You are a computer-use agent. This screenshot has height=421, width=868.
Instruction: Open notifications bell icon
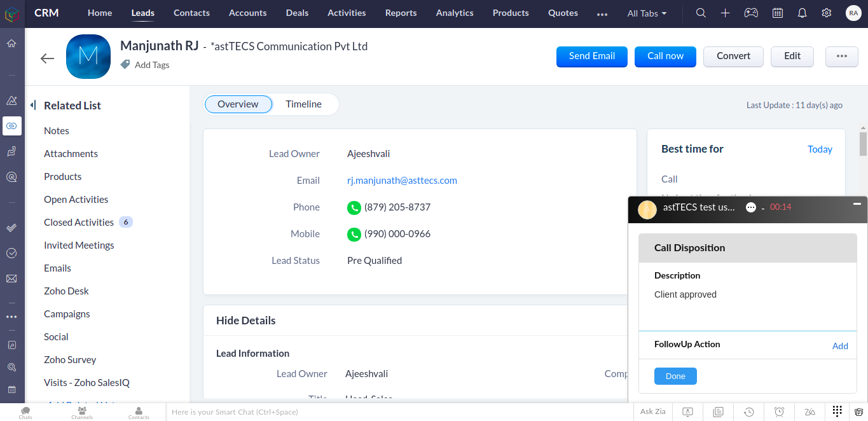802,13
